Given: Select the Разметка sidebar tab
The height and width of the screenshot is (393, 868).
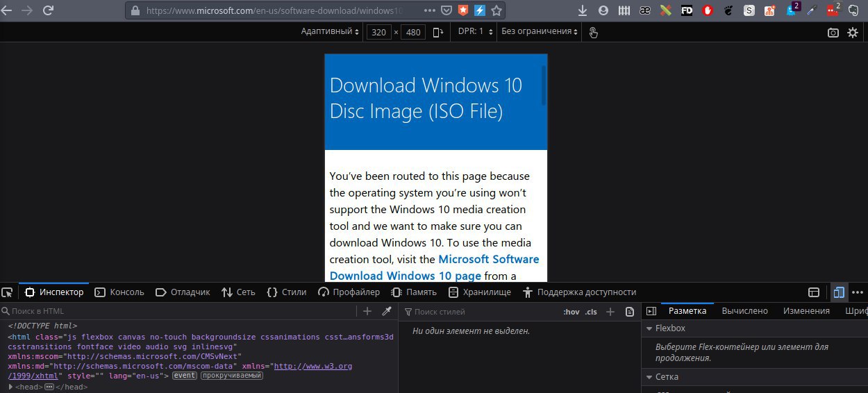Looking at the screenshot, I should (687, 311).
